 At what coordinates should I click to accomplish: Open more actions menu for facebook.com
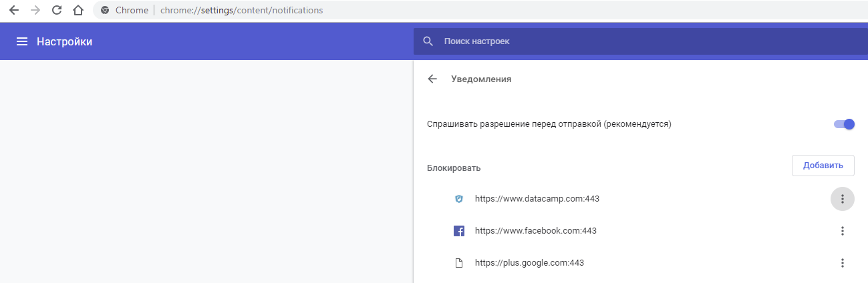[x=843, y=231]
